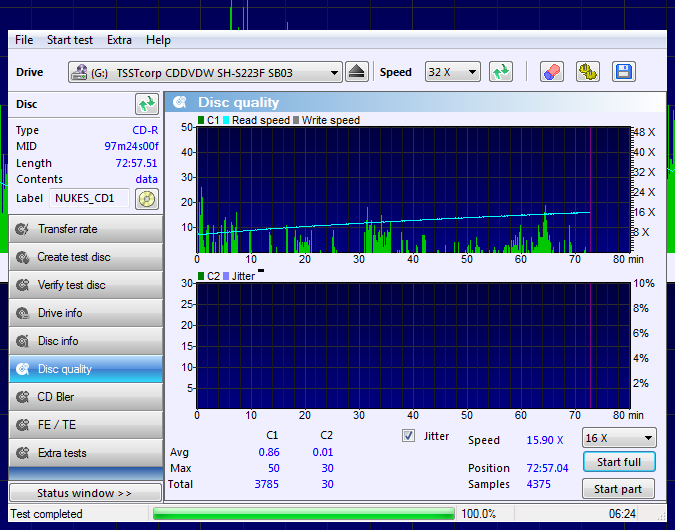This screenshot has width=675, height=530.
Task: Click the green C1 legend swatch
Action: tap(201, 120)
